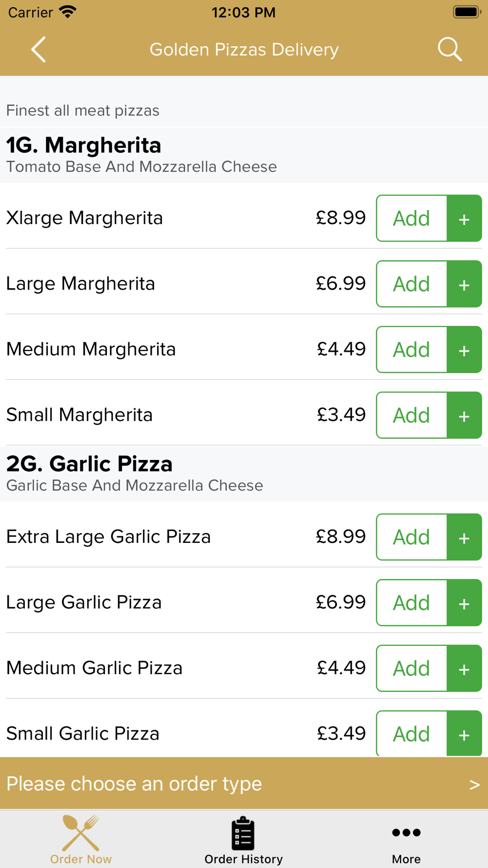Open the search magnifier icon

[449, 49]
